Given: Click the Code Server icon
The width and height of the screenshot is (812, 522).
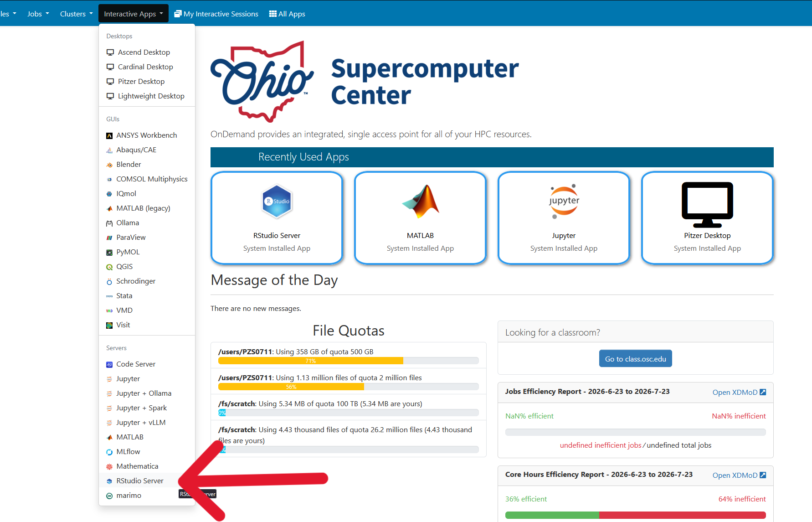Looking at the screenshot, I should point(109,364).
